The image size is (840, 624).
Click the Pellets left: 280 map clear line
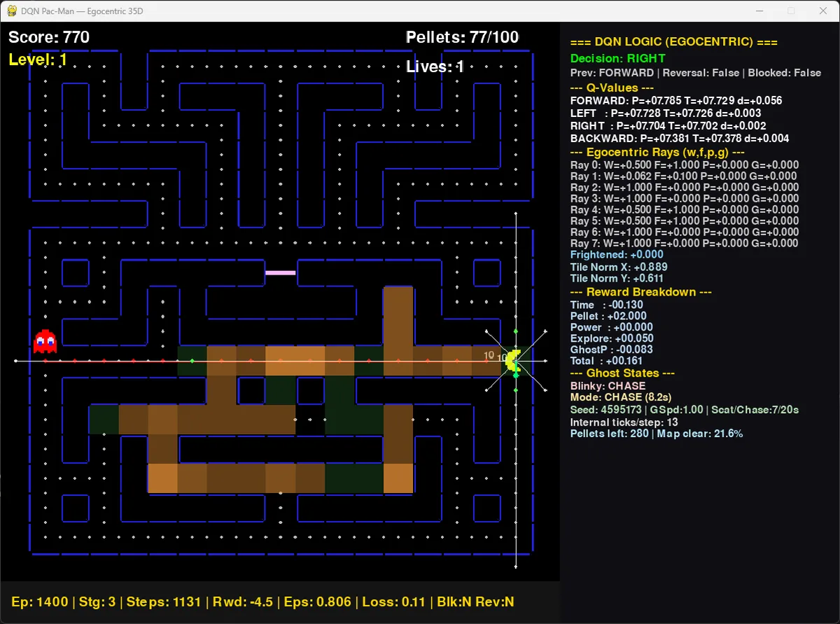[657, 434]
